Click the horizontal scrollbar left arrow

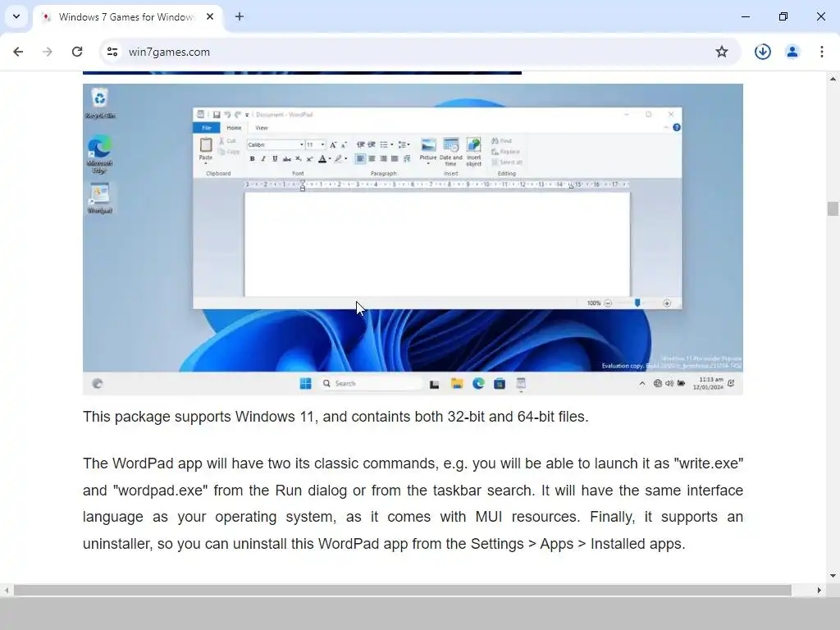[7, 590]
